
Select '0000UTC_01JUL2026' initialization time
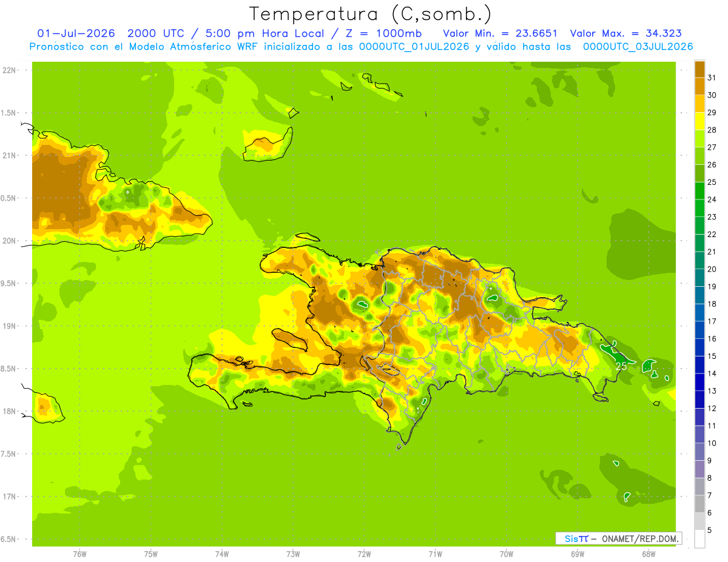click(414, 47)
